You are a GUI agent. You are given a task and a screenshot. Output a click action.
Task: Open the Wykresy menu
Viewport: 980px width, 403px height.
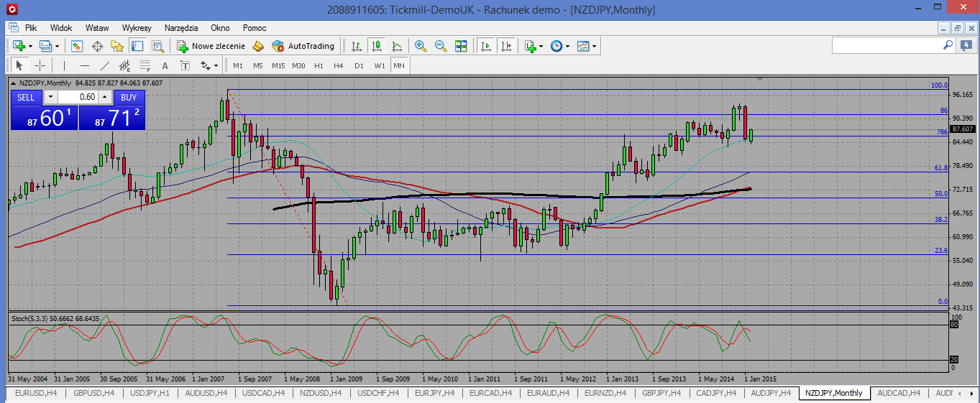click(137, 28)
